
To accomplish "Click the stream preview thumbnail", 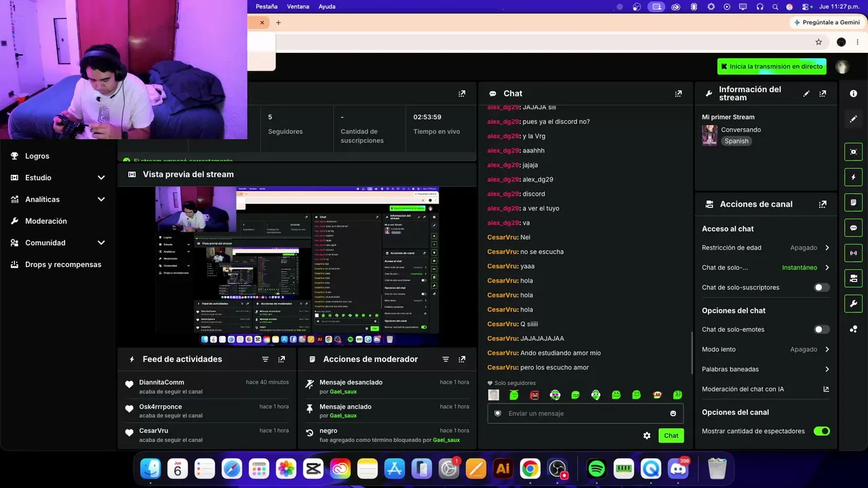I will (297, 266).
